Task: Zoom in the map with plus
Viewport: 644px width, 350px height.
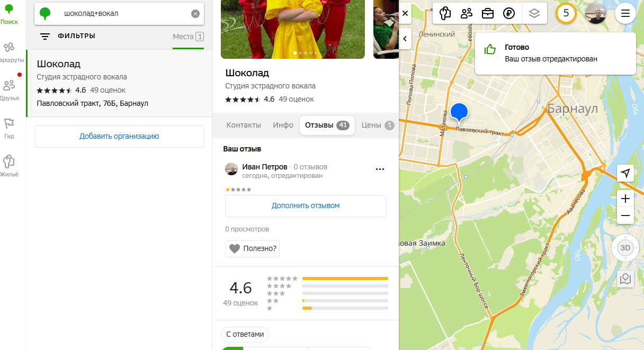Action: pos(625,199)
